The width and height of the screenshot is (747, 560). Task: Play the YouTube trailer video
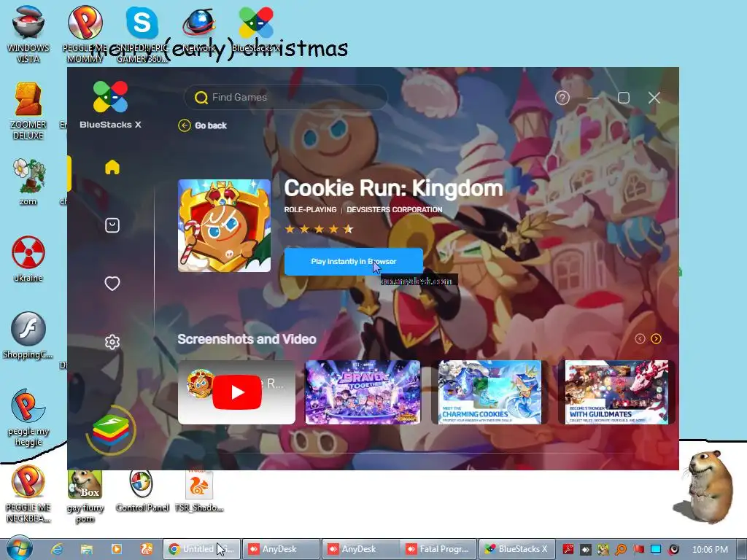point(237,392)
